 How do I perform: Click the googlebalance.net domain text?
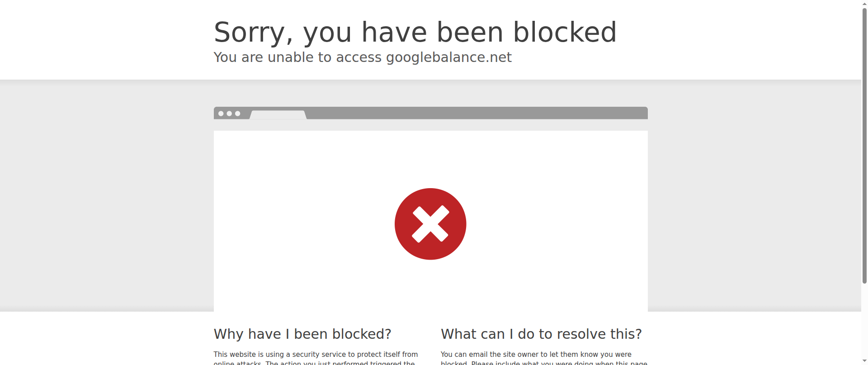(448, 57)
